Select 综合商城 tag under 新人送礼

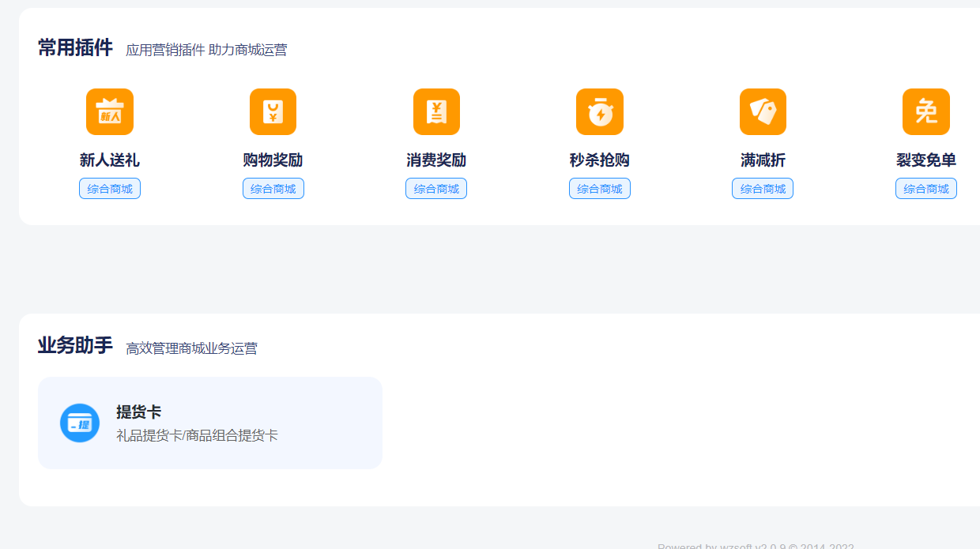pyautogui.click(x=110, y=189)
